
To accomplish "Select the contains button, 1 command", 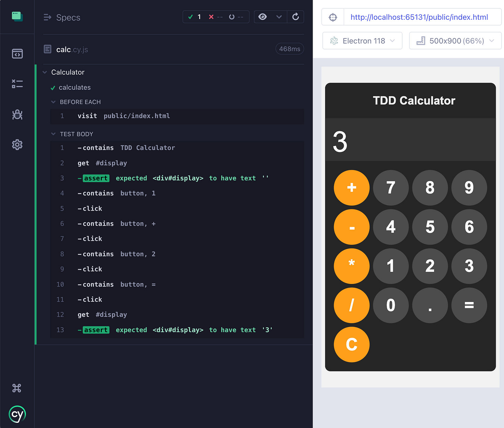I will pos(177,193).
